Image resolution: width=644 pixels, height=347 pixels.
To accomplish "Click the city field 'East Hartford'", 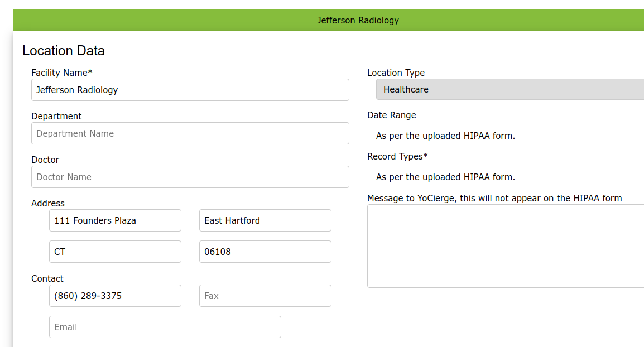I will [x=265, y=220].
